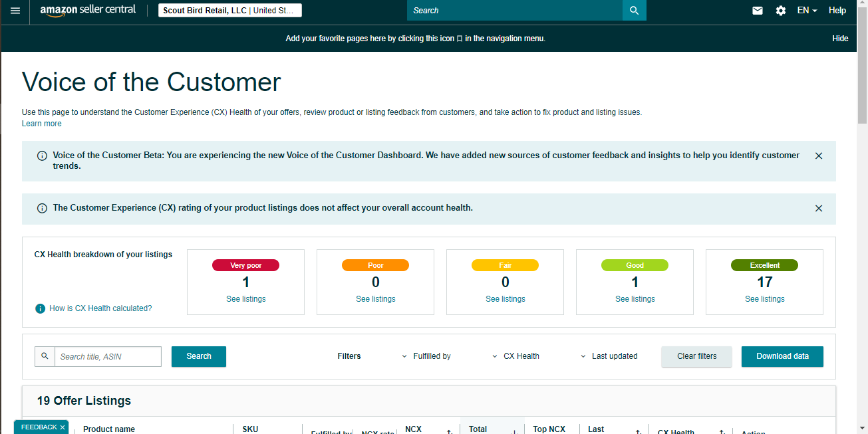Click the yellow Fair badge
Image resolution: width=868 pixels, height=434 pixels.
506,265
